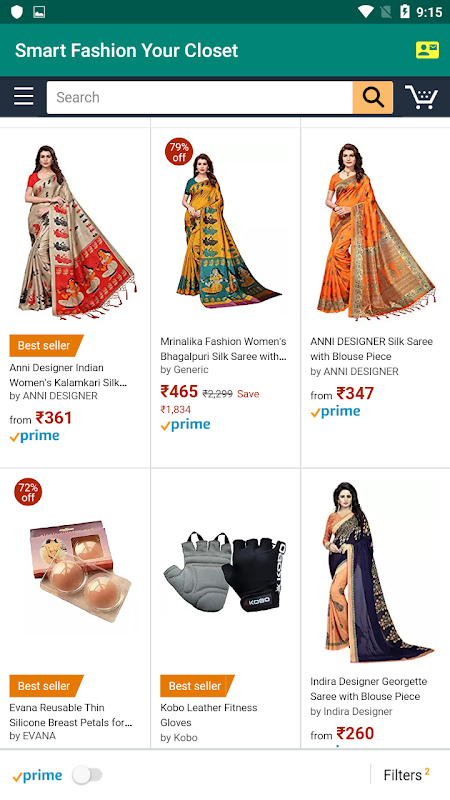The height and width of the screenshot is (800, 450).
Task: Tap the Best seller tag above Kobo gloves
Action: [x=197, y=686]
